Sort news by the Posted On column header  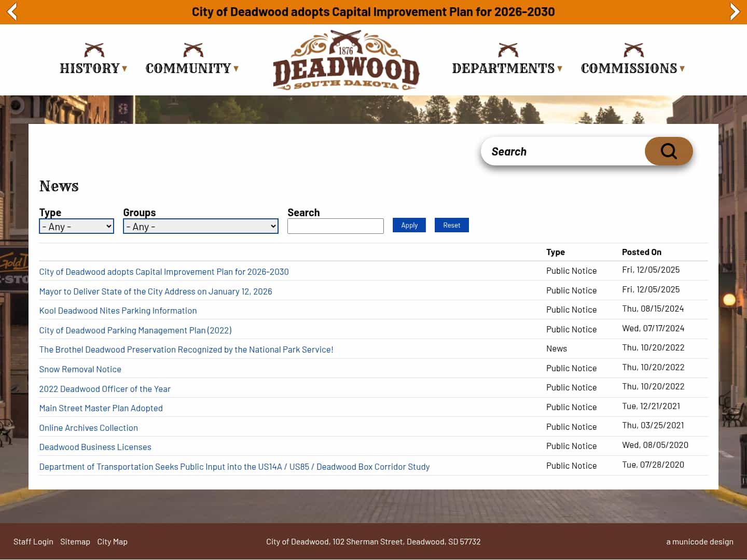(641, 251)
